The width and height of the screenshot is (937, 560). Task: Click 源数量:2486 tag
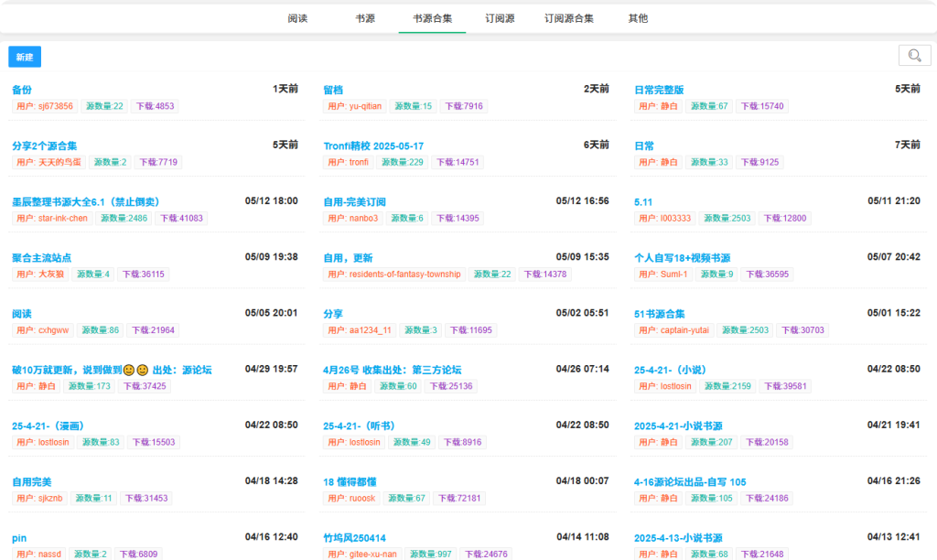coord(124,218)
